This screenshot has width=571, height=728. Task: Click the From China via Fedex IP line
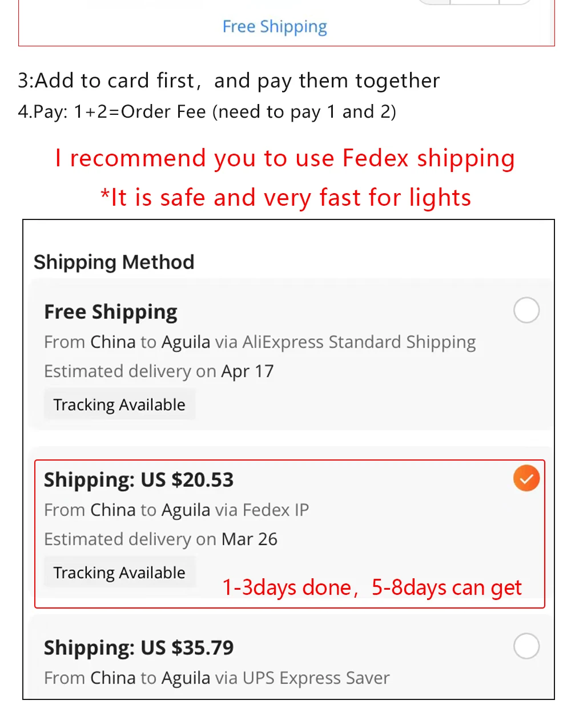point(176,510)
